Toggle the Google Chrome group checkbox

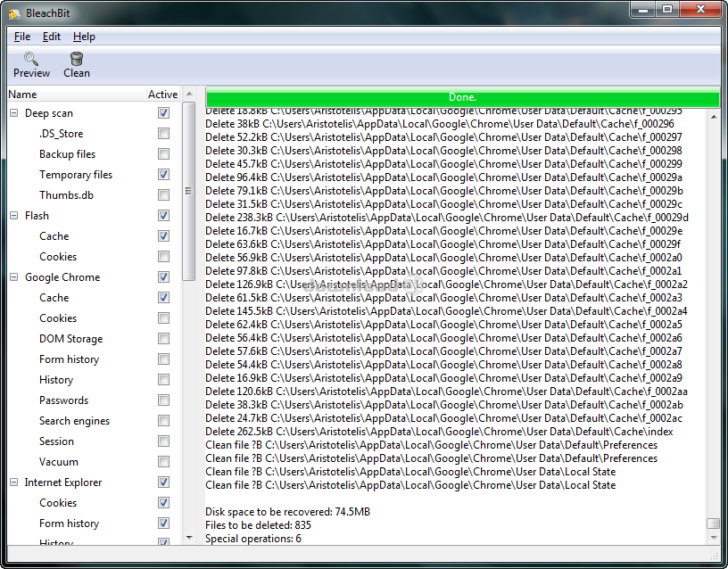point(163,277)
